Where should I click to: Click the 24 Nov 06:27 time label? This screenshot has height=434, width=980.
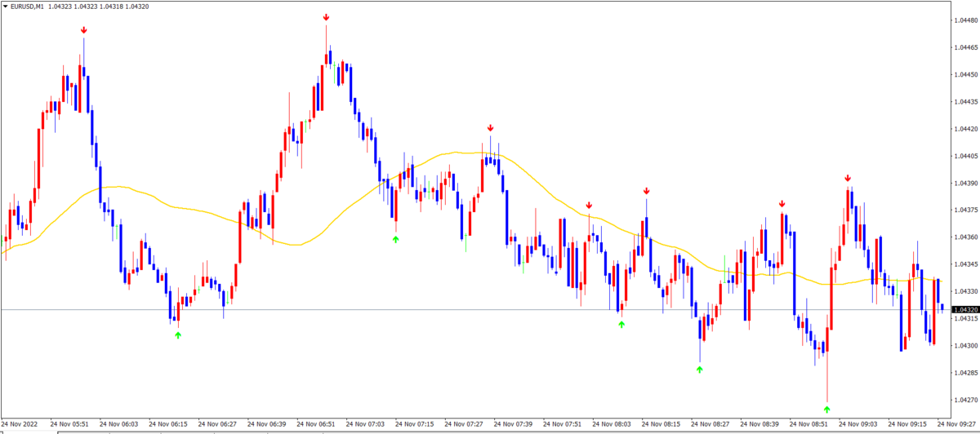tap(217, 425)
